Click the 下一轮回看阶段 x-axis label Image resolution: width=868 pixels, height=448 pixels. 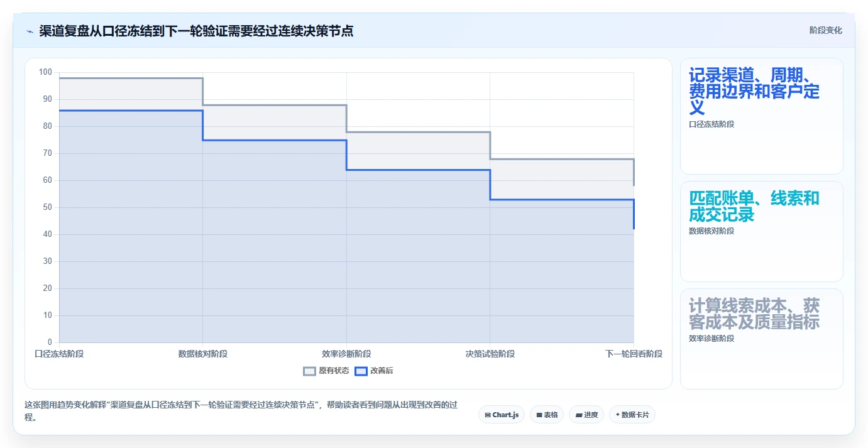[x=634, y=354]
